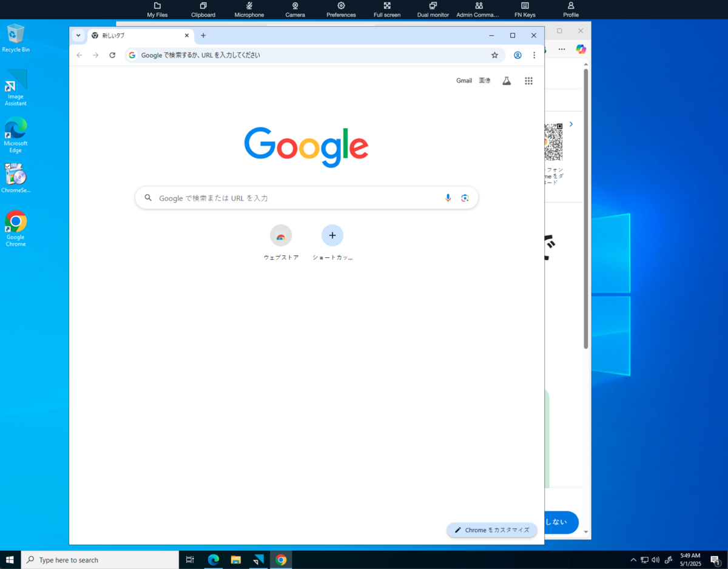728x569 pixels.
Task: Start voice search with the microphone icon
Action: pyautogui.click(x=448, y=198)
